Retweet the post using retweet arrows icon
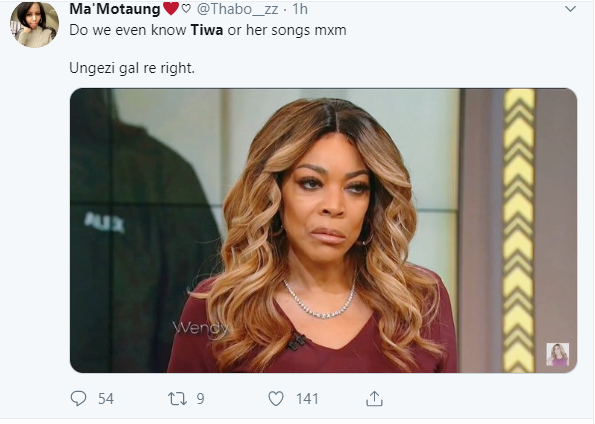 click(177, 399)
